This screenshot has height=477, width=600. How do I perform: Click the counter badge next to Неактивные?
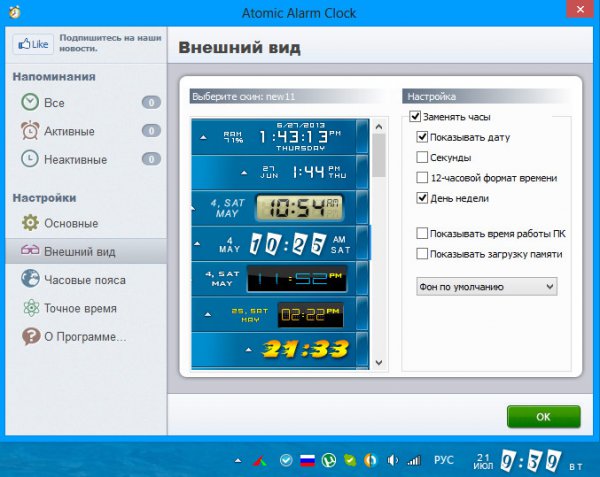pyautogui.click(x=151, y=159)
